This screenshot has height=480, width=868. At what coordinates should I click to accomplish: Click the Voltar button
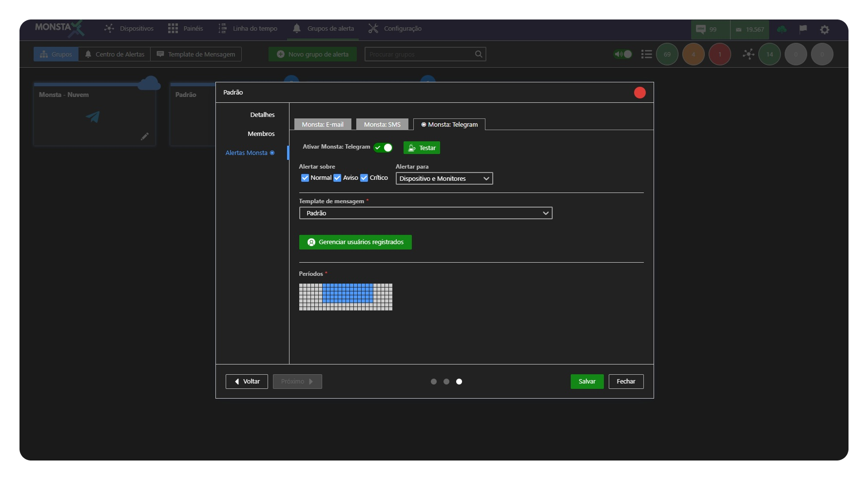pyautogui.click(x=247, y=382)
